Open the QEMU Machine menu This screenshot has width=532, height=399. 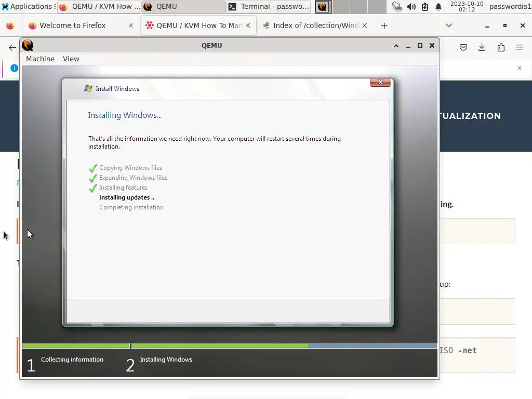pos(40,59)
